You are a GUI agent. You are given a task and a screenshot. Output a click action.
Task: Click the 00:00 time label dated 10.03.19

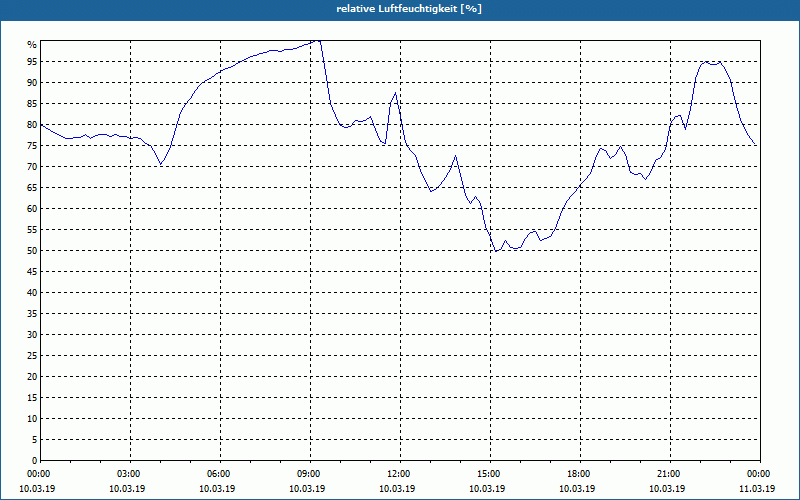pyautogui.click(x=38, y=474)
